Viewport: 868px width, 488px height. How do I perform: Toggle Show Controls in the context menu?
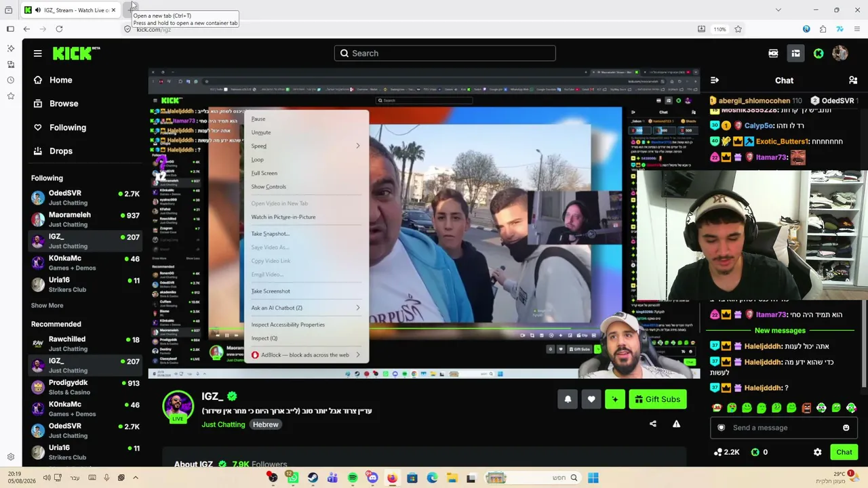(x=269, y=187)
